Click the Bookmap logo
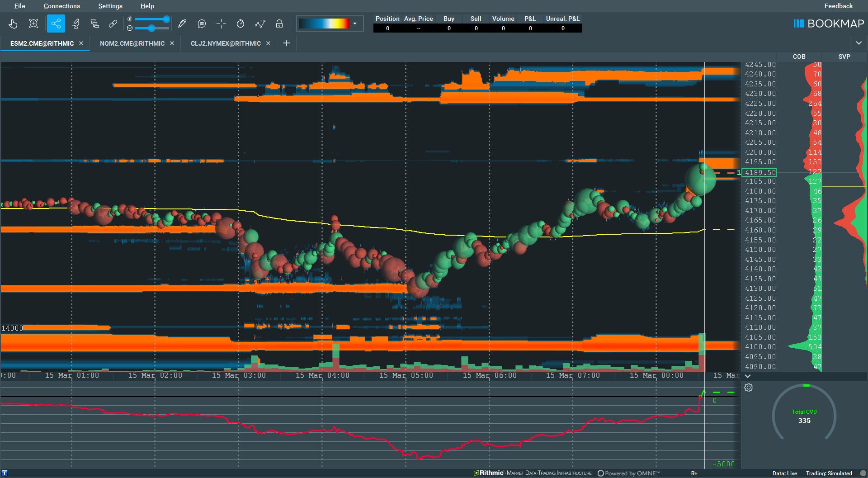This screenshot has width=868, height=478. click(829, 24)
